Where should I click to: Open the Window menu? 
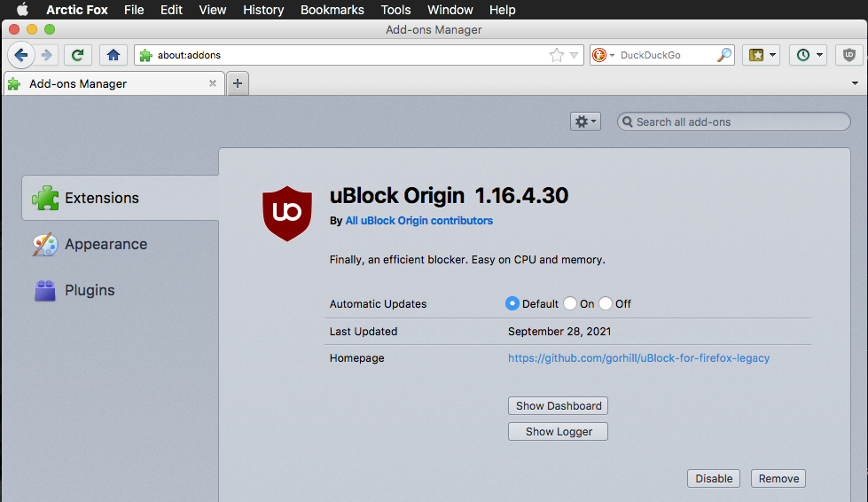(x=450, y=10)
